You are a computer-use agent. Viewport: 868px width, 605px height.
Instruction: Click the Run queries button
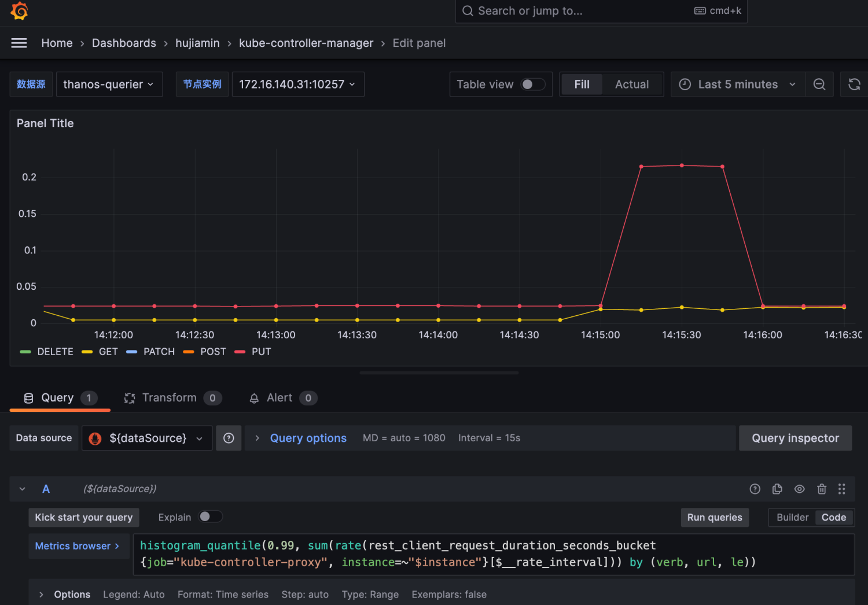pyautogui.click(x=715, y=518)
